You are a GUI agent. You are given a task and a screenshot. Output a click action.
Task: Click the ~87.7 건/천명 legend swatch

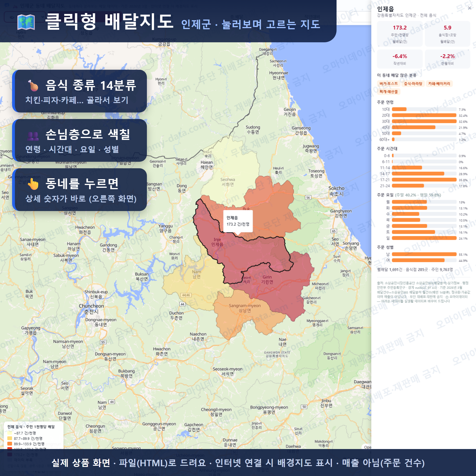pyautogui.click(x=10, y=433)
